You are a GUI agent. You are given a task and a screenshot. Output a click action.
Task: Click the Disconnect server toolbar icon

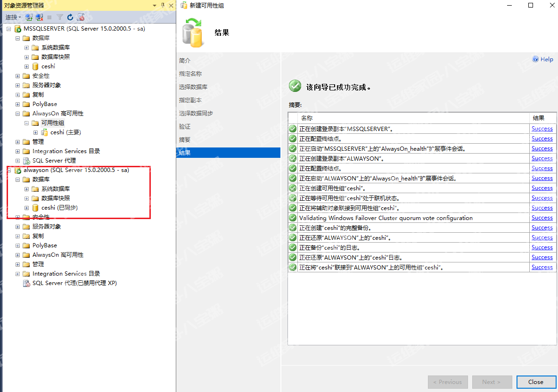[39, 17]
